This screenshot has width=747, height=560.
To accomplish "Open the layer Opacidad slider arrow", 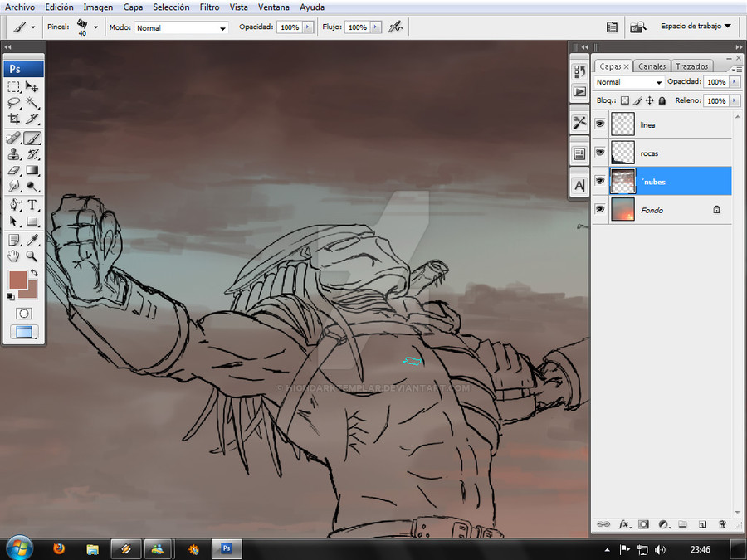I will [x=735, y=82].
